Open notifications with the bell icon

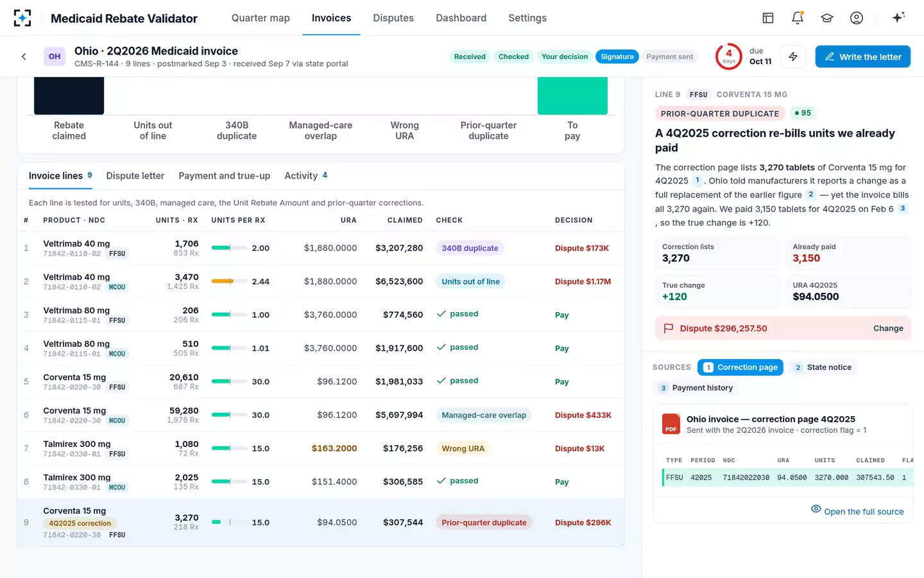798,18
